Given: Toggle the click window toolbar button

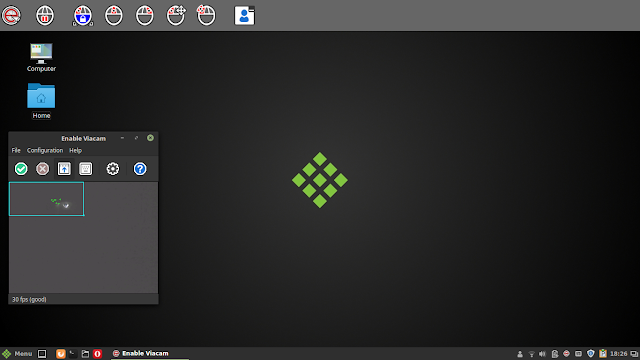Looking at the screenshot, I should point(64,169).
